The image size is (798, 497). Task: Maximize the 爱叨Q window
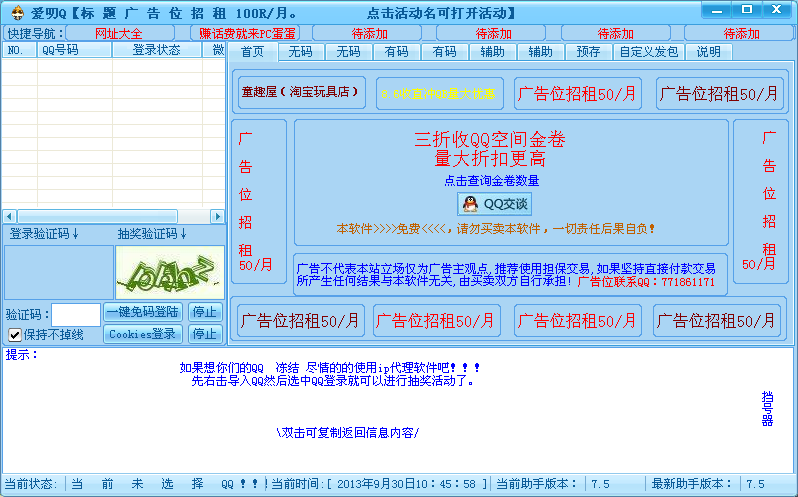[747, 10]
